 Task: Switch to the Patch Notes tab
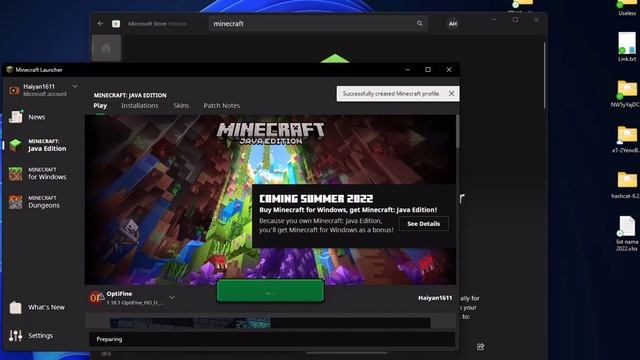(222, 106)
